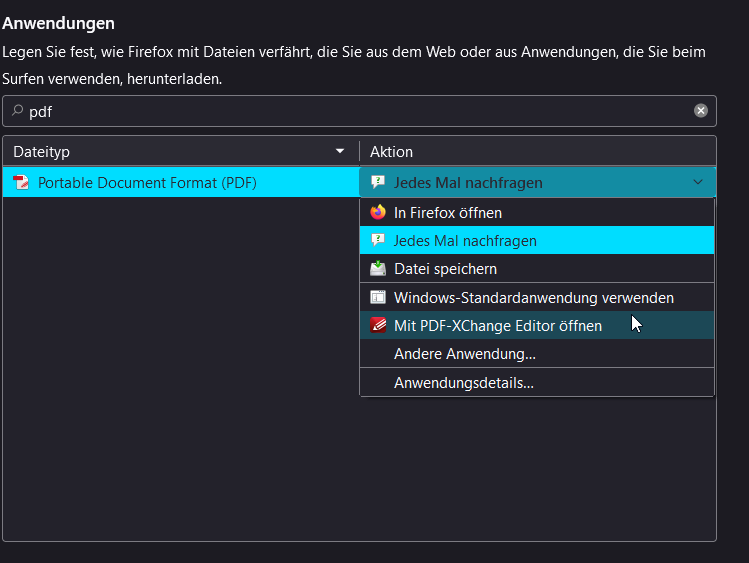The image size is (749, 563).
Task: Choose In Firefox öffnen from the list
Action: pyautogui.click(x=448, y=213)
